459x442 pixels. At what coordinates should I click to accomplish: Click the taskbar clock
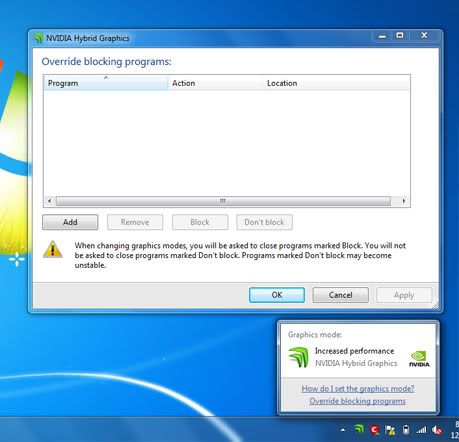tap(455, 430)
